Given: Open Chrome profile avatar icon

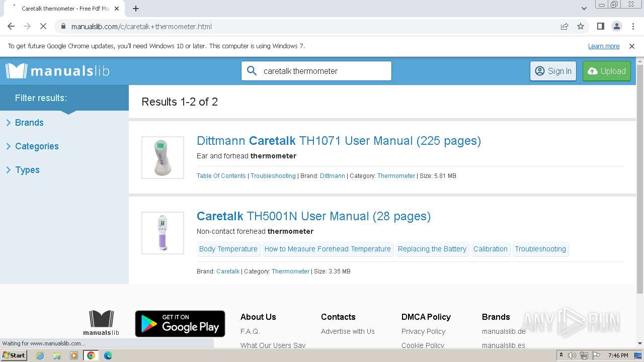Looking at the screenshot, I should [616, 26].
